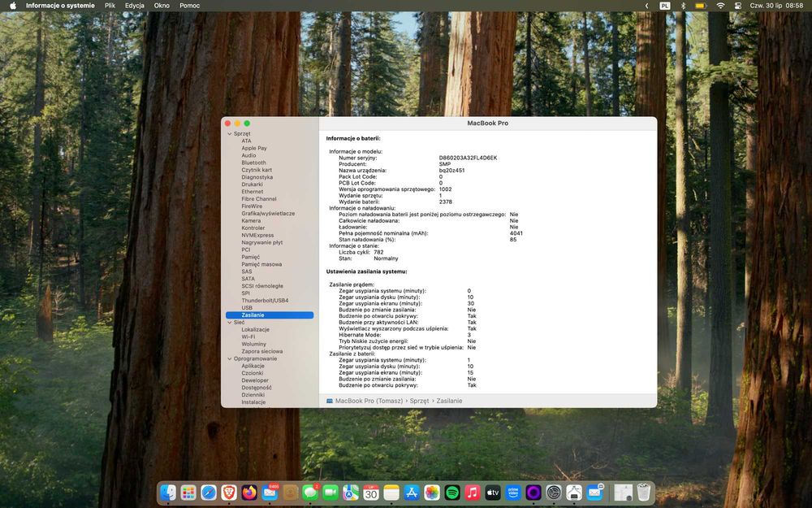The width and height of the screenshot is (812, 508).
Task: Launch Prime Video from the Dock
Action: (513, 493)
